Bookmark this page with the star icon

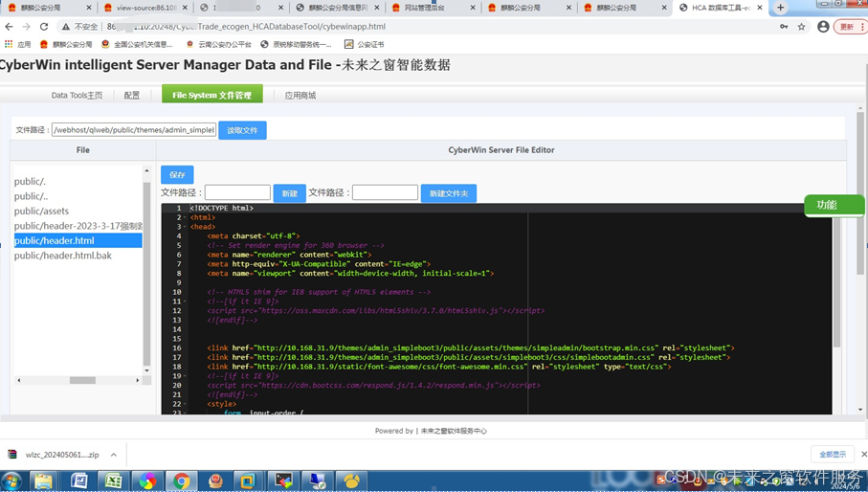(801, 27)
